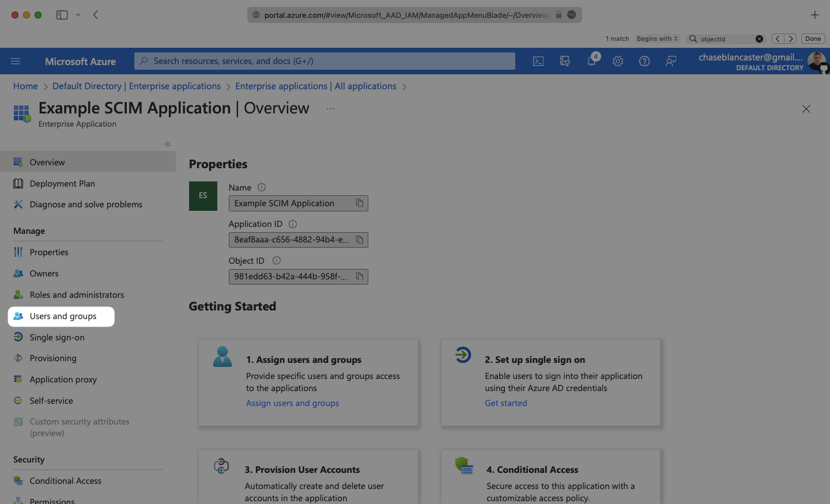Copy the Object ID value

(360, 276)
